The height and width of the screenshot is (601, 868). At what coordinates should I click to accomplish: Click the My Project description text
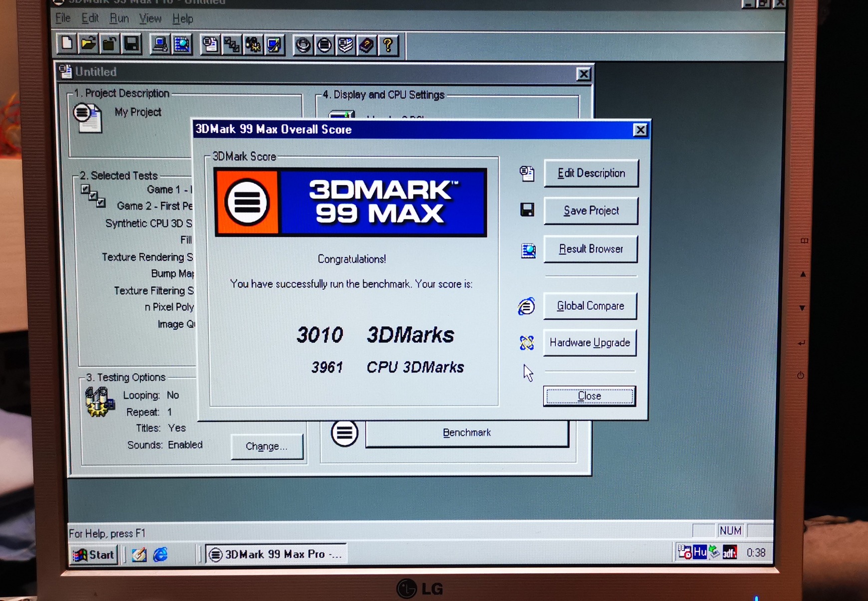point(138,112)
